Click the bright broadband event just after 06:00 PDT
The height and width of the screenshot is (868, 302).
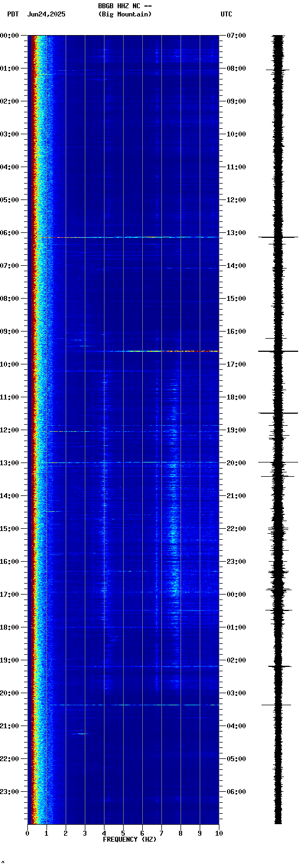pos(137,237)
